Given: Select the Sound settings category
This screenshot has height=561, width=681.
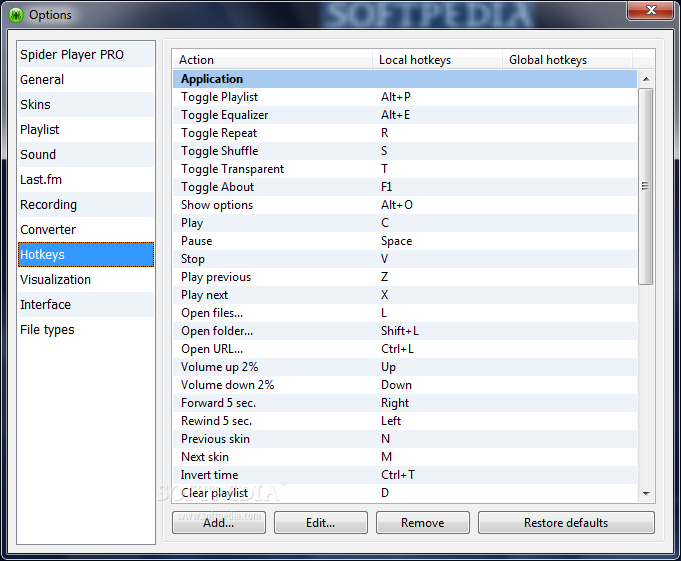Looking at the screenshot, I should pyautogui.click(x=86, y=155).
